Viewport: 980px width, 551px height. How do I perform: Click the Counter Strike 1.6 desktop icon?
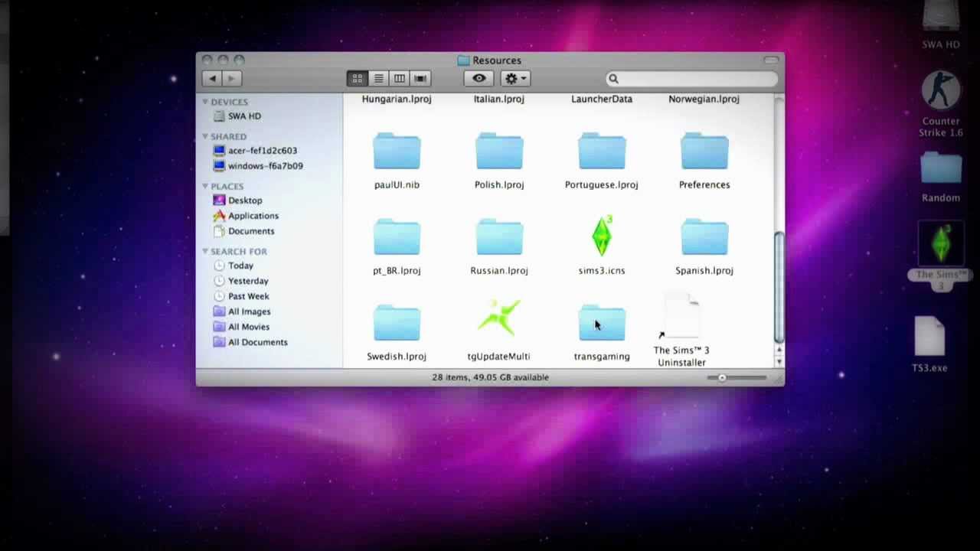pyautogui.click(x=940, y=91)
